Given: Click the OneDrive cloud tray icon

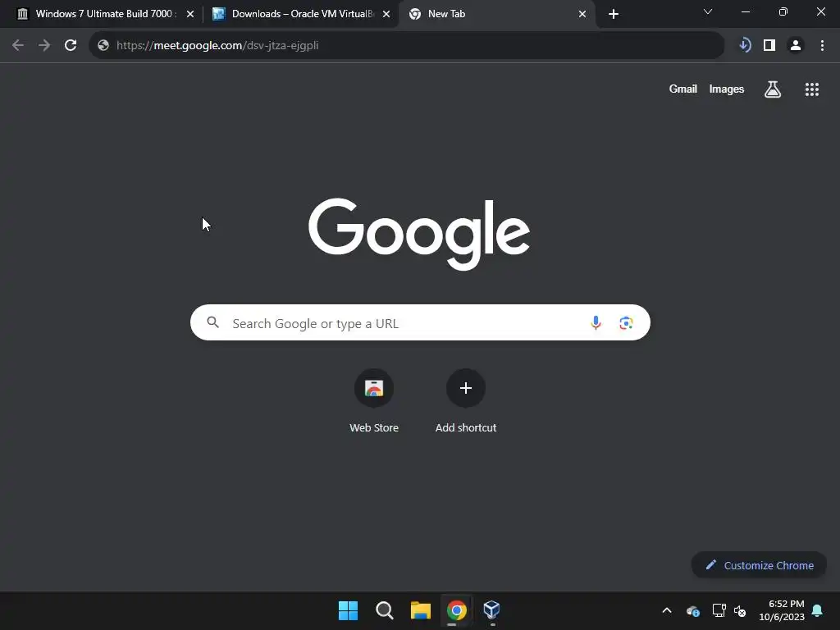Looking at the screenshot, I should tap(692, 610).
